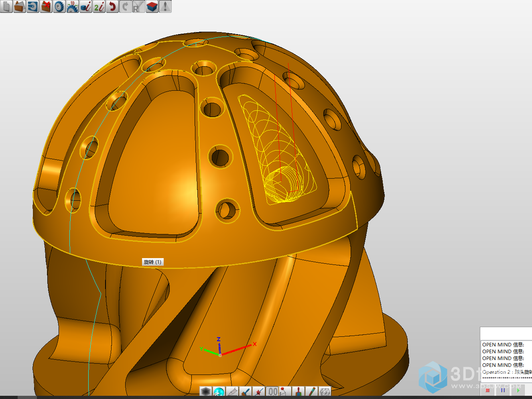Open the gear measurement icon marked 10

73,6
